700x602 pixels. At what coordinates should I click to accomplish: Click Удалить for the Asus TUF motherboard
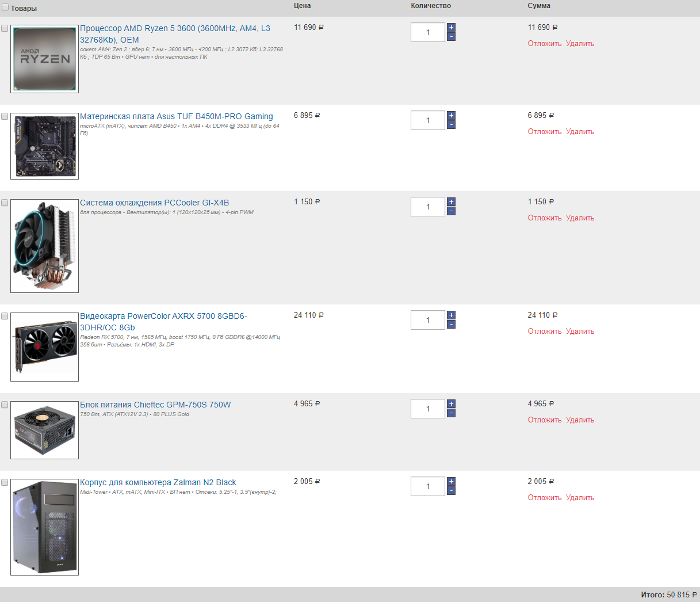580,132
